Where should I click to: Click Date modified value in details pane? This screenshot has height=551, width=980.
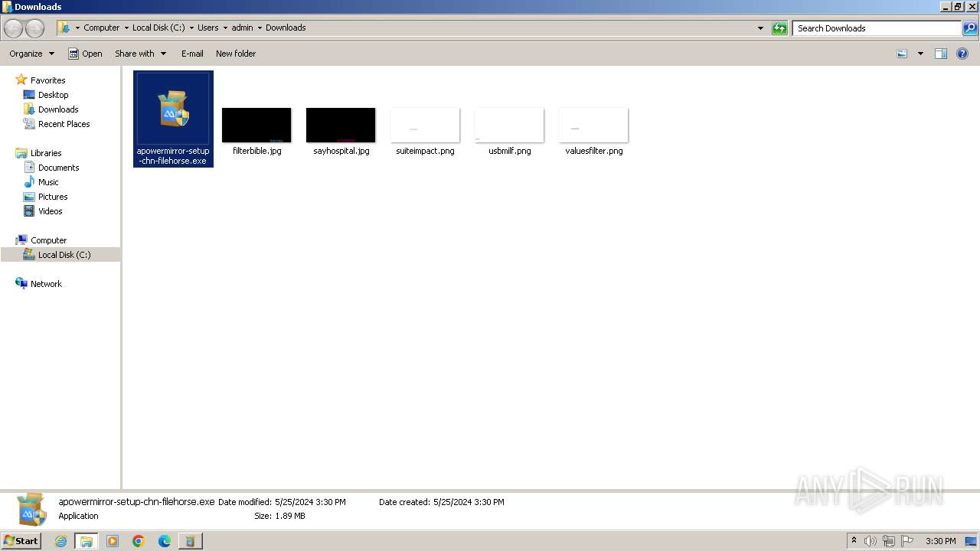[310, 502]
